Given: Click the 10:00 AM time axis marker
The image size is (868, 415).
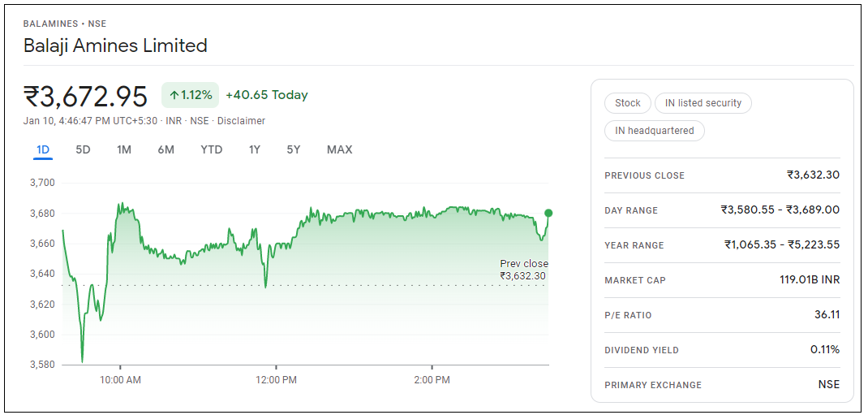Looking at the screenshot, I should 120,379.
